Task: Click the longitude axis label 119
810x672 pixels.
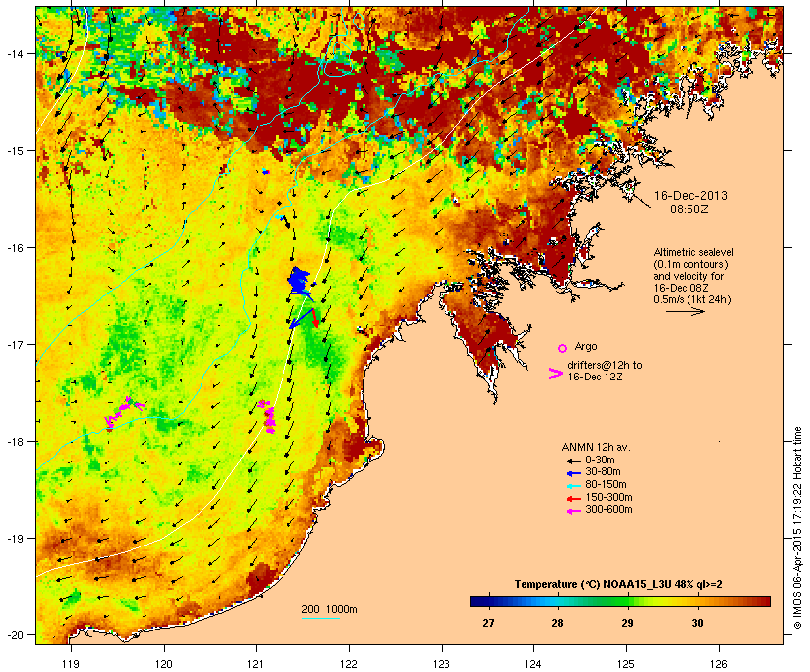Action: click(x=71, y=664)
